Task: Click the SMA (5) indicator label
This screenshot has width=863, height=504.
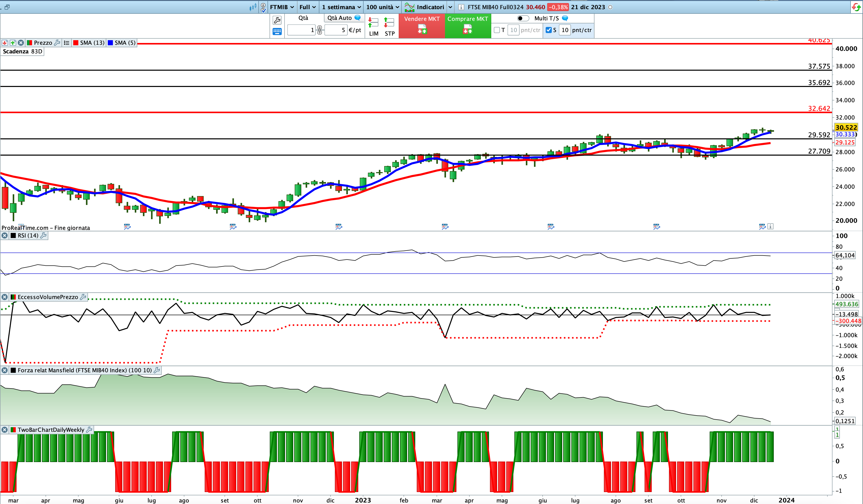Action: tap(125, 43)
